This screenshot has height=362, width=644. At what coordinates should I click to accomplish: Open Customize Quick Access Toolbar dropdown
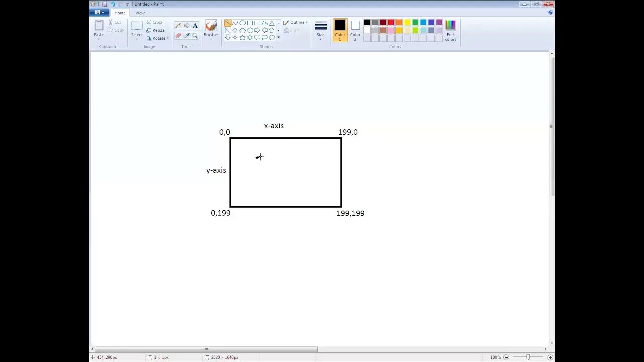[x=127, y=5]
